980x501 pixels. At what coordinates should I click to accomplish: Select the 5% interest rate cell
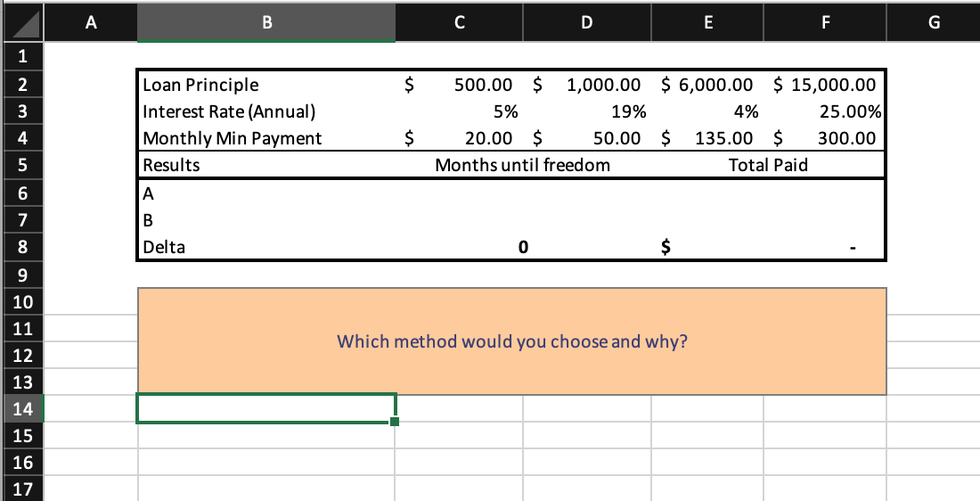(x=460, y=111)
